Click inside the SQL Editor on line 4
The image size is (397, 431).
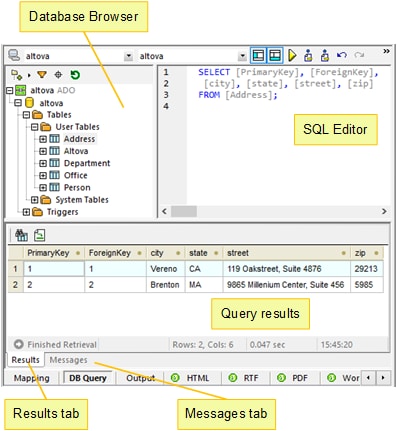click(x=287, y=106)
